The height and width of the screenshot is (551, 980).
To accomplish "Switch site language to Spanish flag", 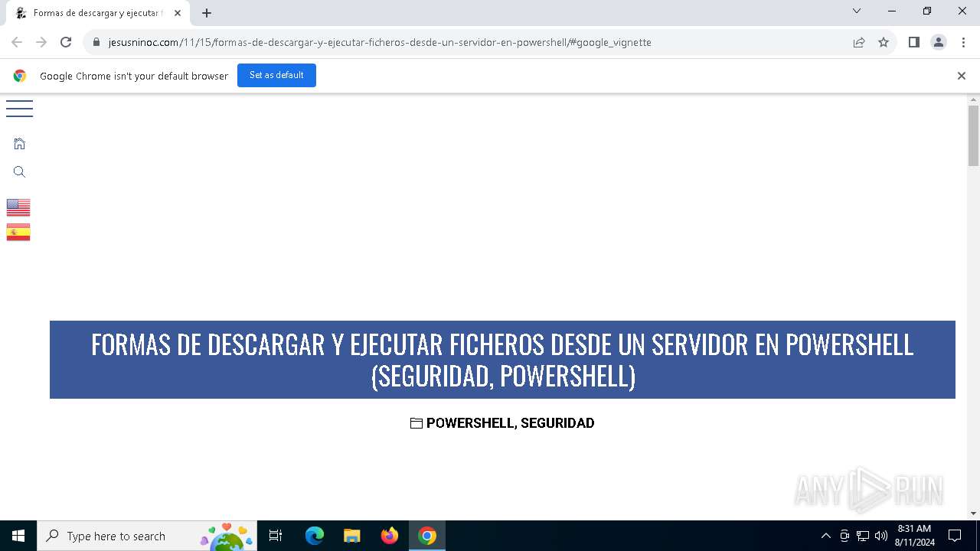I will click(x=18, y=232).
